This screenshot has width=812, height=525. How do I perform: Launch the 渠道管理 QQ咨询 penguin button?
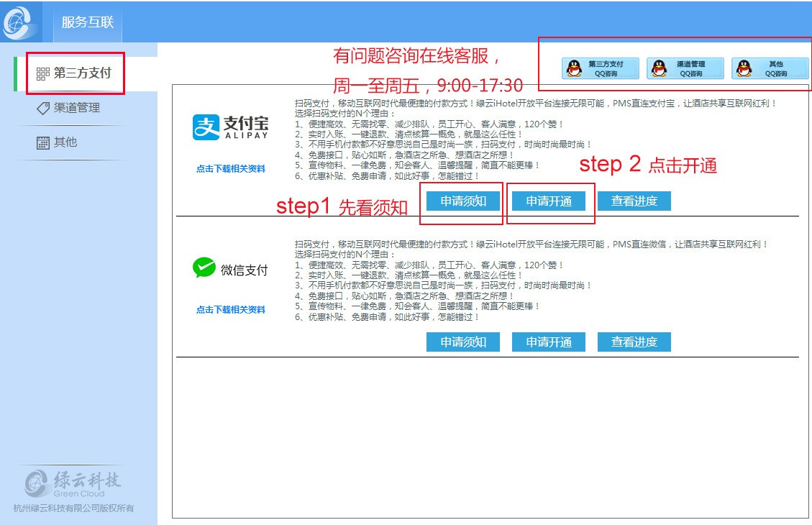tap(685, 68)
